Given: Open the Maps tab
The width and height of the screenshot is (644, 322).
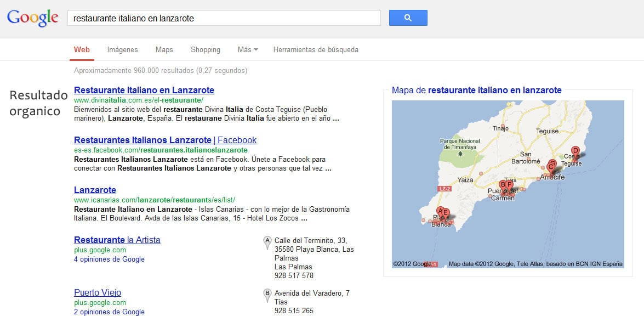Looking at the screenshot, I should tap(164, 50).
